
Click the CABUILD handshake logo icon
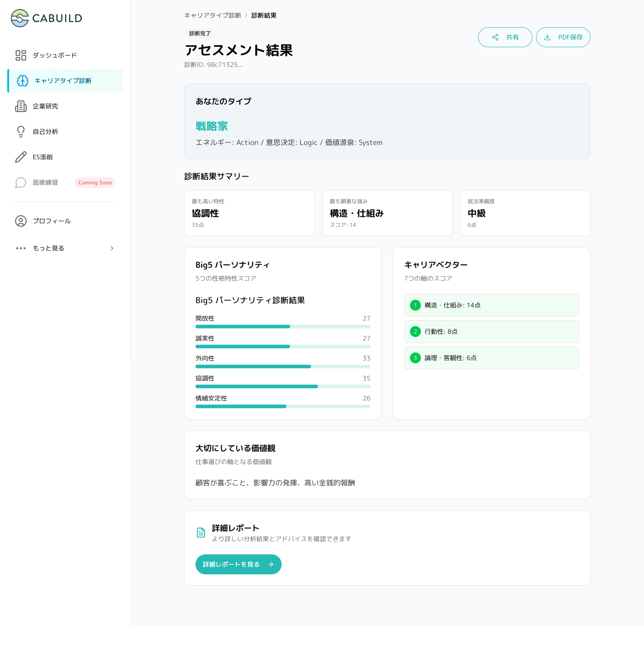[20, 18]
